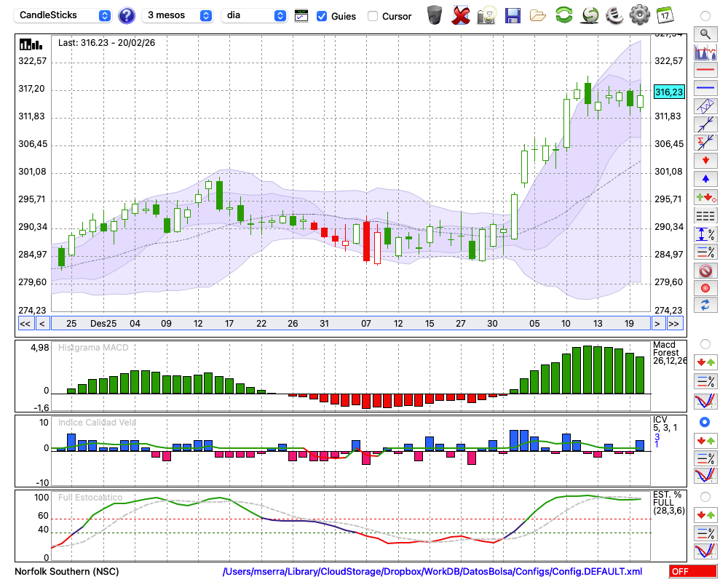Open the 3 mesos period dropdown
This screenshot has width=728, height=582.
(178, 15)
